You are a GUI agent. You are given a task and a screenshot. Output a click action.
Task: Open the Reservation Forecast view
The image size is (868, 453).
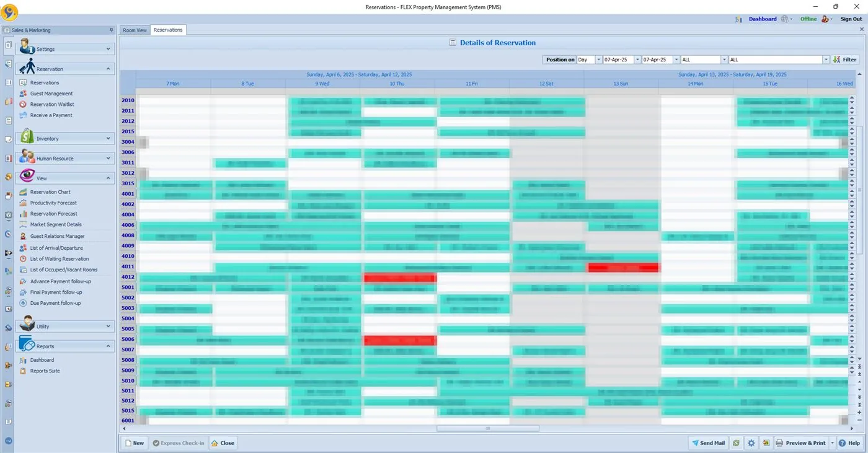(x=53, y=214)
